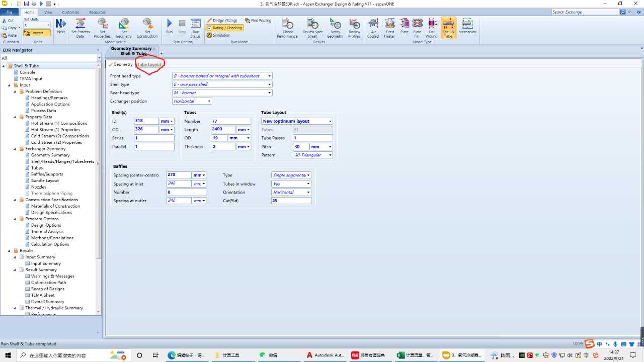Select the Design (Sizing) run mode
Screen dimensions: 644x362
click(222, 21)
